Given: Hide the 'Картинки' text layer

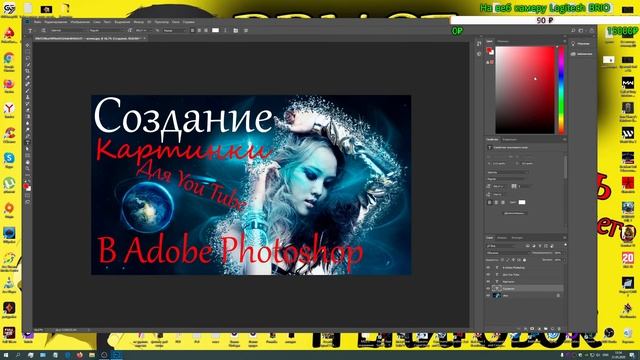Looking at the screenshot, I should (x=488, y=281).
